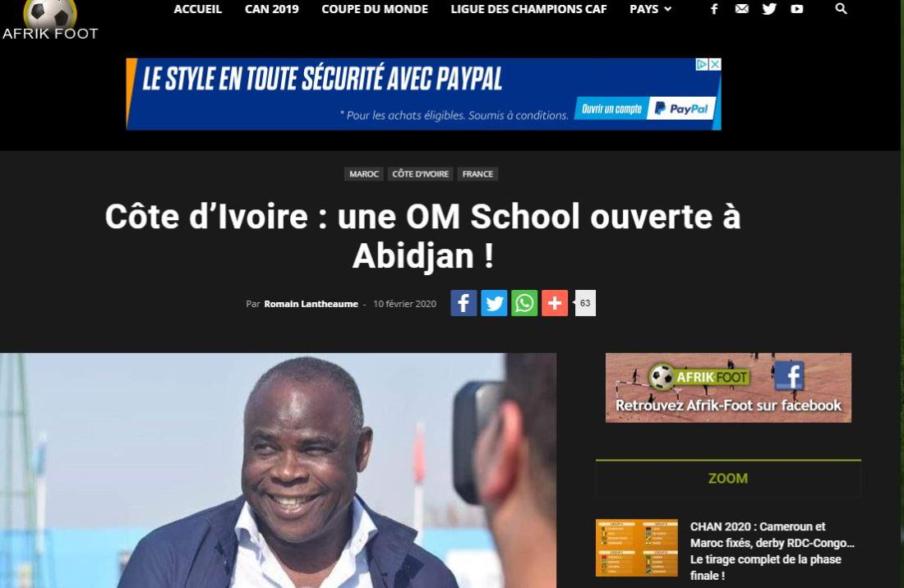Click the AdChoices triangle icon on ad
This screenshot has width=904, height=588.
tap(702, 65)
